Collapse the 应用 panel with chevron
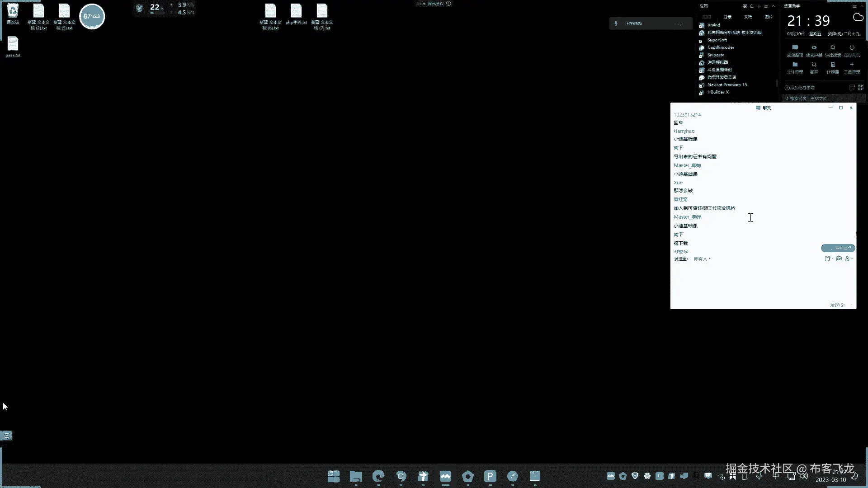 [x=774, y=6]
